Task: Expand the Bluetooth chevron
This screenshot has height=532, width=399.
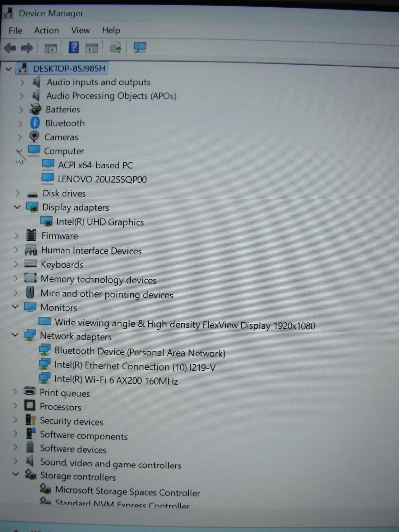Action: (20, 123)
